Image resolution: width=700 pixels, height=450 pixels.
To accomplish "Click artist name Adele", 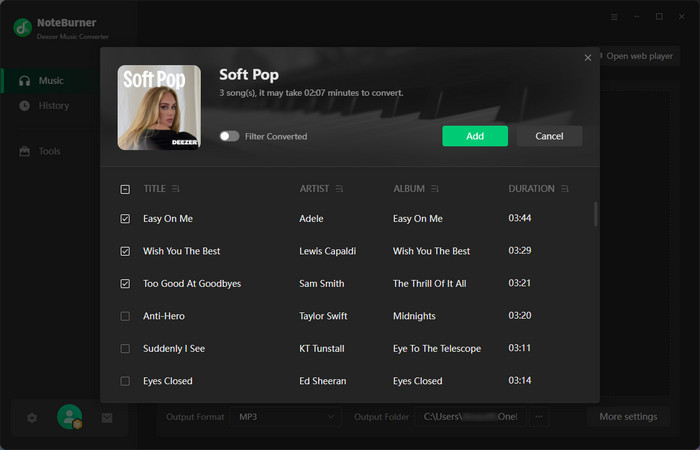I will [311, 219].
